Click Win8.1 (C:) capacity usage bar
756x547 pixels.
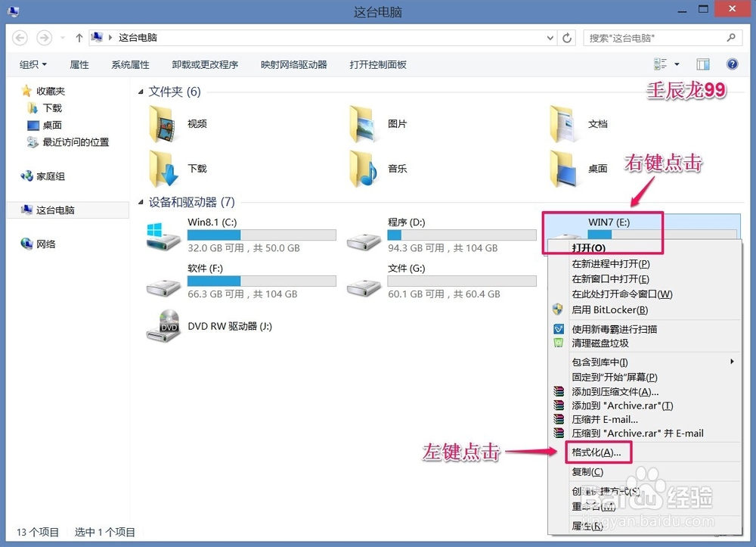262,235
